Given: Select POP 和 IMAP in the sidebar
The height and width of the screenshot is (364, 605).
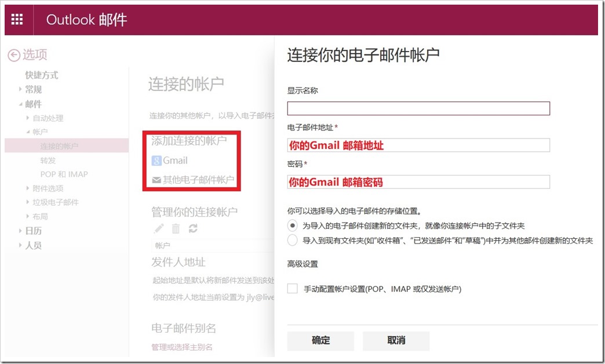Looking at the screenshot, I should click(x=64, y=174).
